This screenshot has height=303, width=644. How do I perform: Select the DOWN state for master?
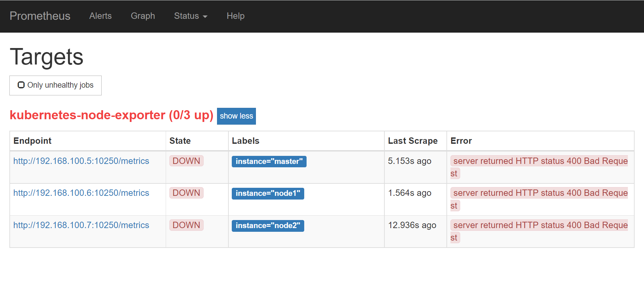186,161
